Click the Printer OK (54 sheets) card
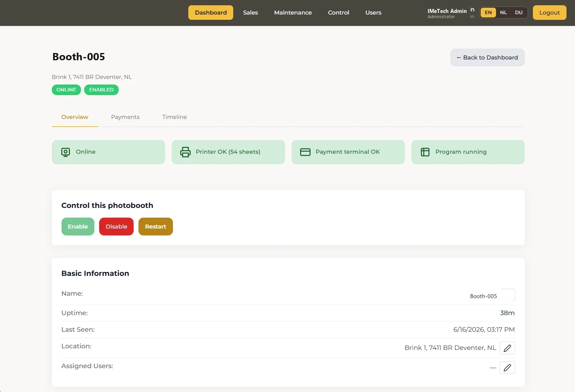This screenshot has height=392, width=575. tap(228, 152)
